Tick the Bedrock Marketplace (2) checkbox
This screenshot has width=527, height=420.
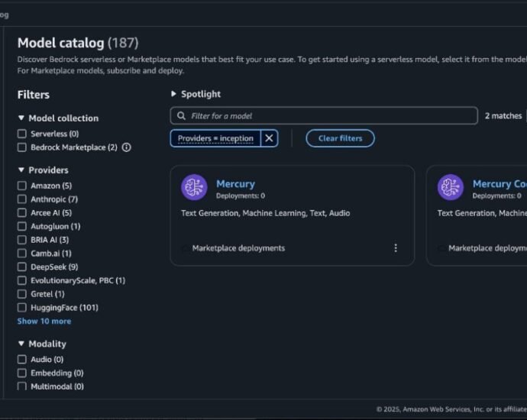(22, 147)
